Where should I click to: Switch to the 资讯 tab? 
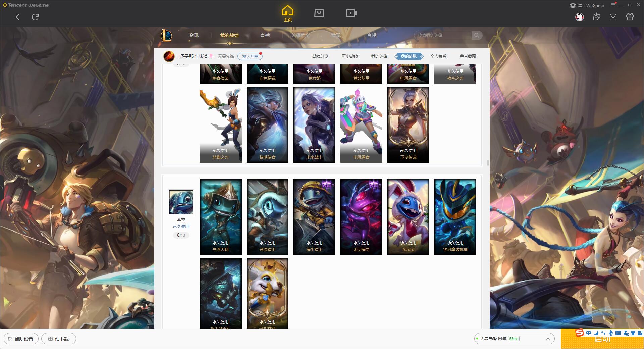tap(194, 35)
